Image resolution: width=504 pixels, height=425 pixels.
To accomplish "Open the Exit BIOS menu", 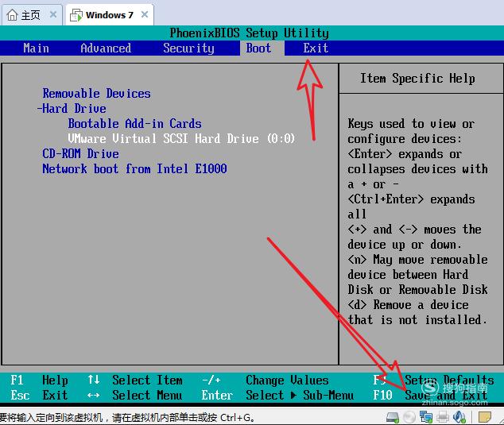I will click(316, 48).
